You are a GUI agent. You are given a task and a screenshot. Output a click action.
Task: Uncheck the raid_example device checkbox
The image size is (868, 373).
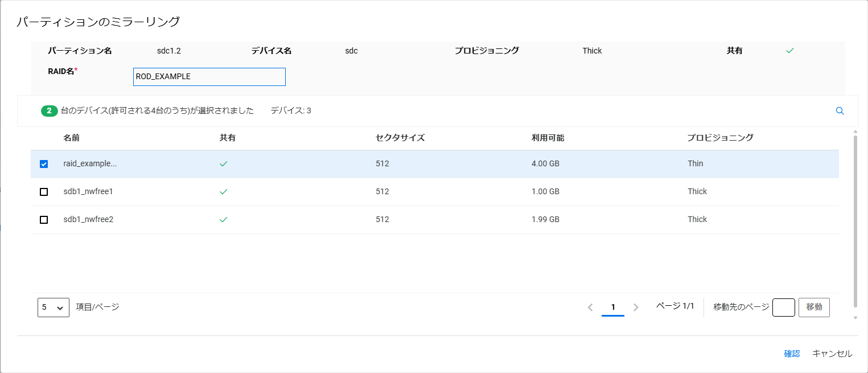tap(44, 164)
